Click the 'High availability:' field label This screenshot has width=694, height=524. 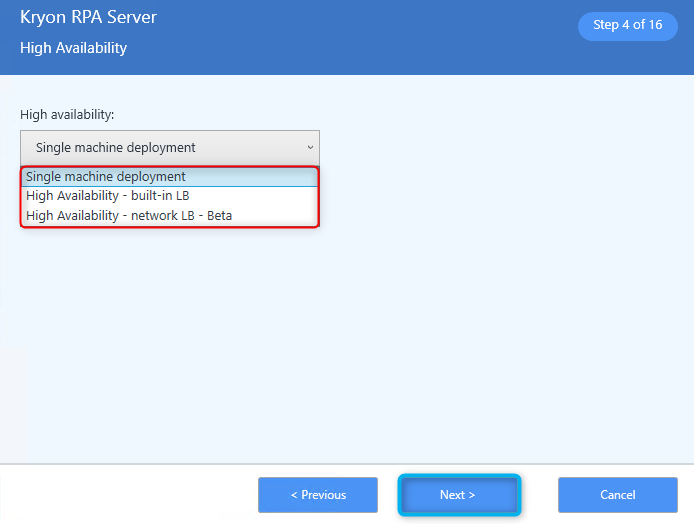(67, 115)
